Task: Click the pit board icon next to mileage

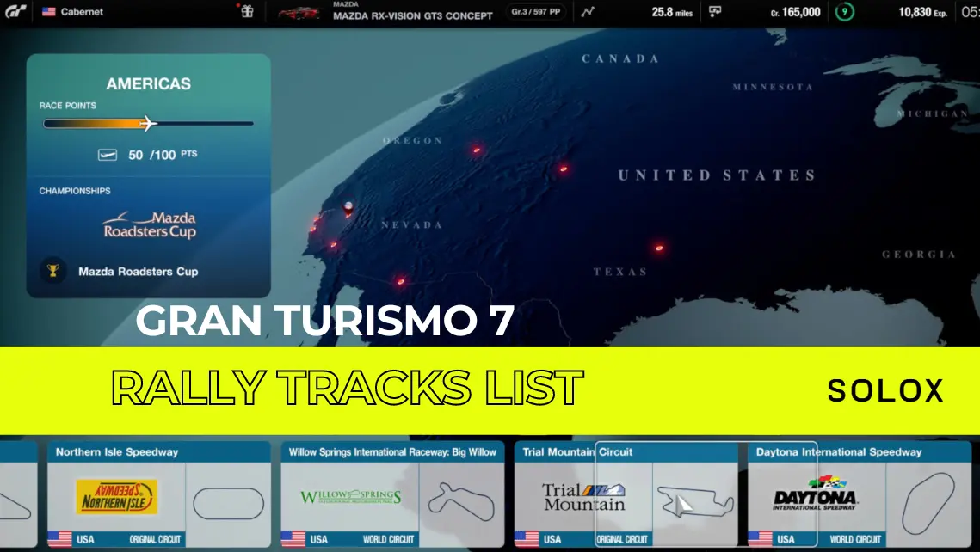Action: (x=715, y=12)
